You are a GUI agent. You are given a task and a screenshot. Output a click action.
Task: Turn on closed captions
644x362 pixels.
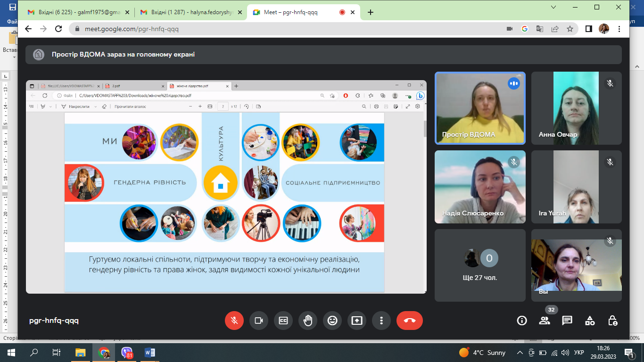(283, 321)
